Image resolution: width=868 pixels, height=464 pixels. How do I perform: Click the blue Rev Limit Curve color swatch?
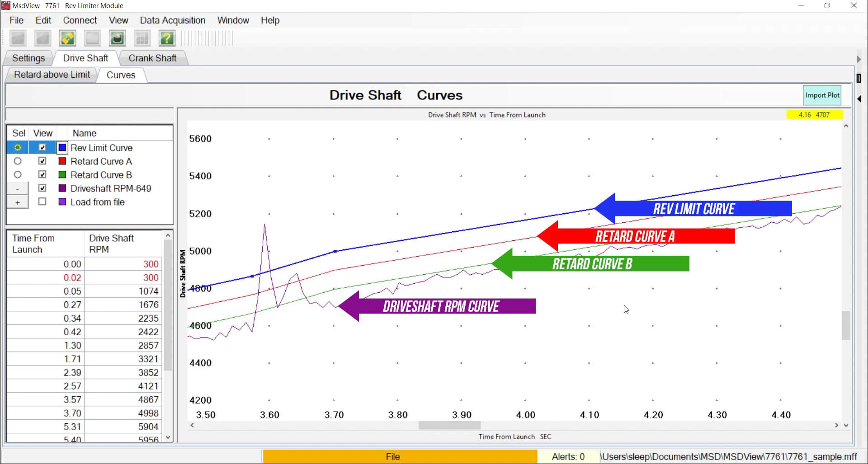[62, 148]
